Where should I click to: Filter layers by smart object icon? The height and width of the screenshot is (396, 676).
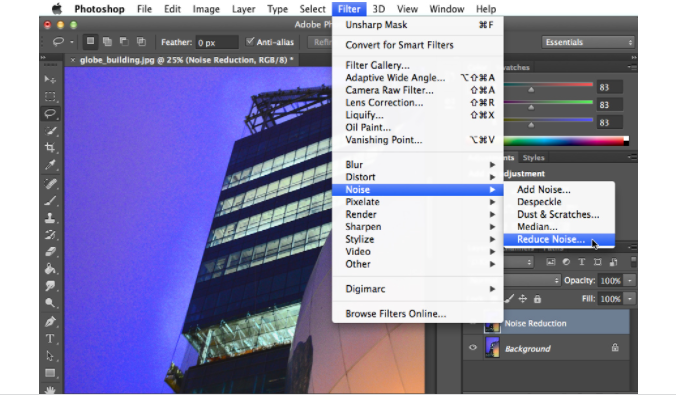(613, 262)
